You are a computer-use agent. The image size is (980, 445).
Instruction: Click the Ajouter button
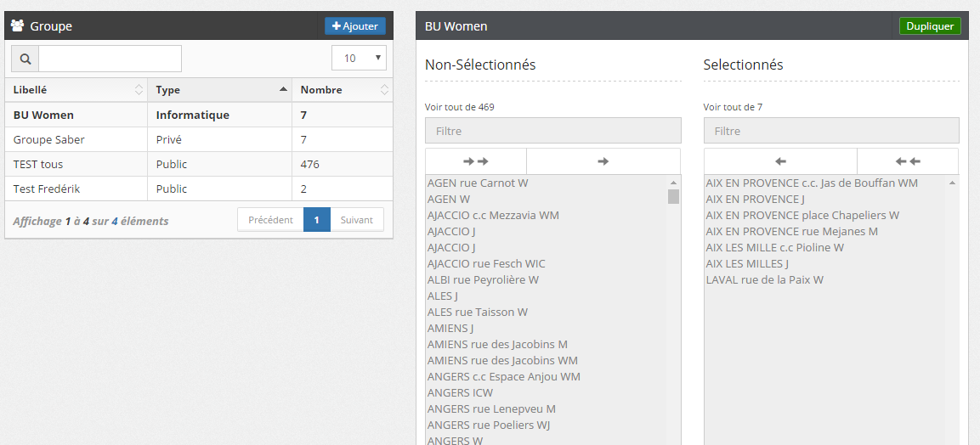(355, 26)
